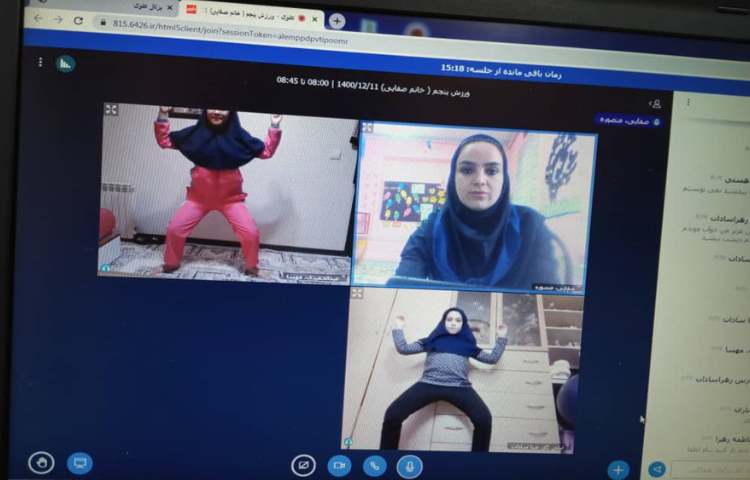
Task: Click the name label on gray-sweater girl's video
Action: [538, 447]
